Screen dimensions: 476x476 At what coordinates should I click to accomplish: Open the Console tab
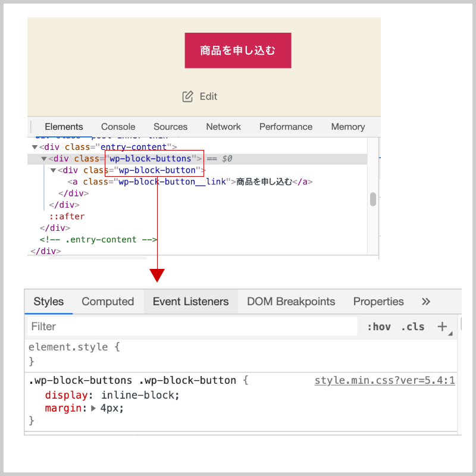[x=118, y=127]
